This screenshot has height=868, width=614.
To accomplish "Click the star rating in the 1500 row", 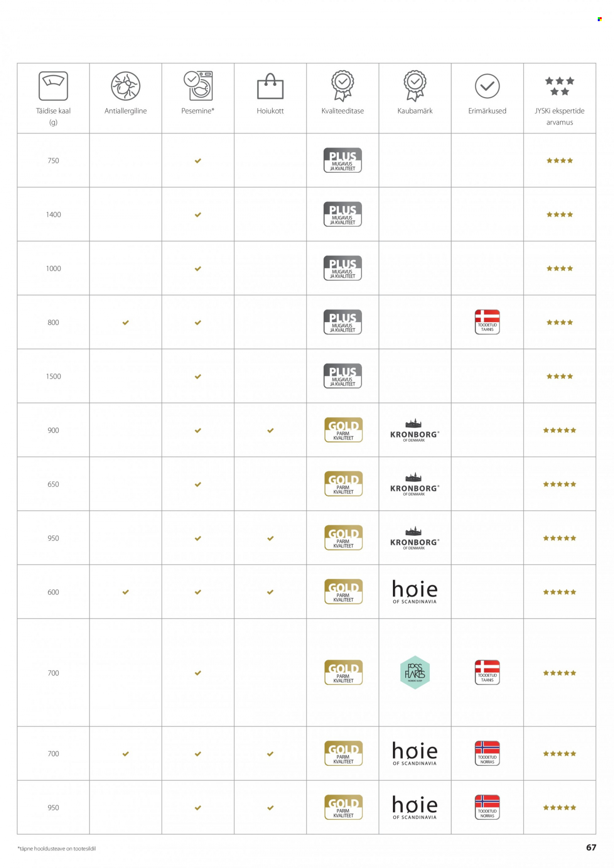I will (x=559, y=377).
